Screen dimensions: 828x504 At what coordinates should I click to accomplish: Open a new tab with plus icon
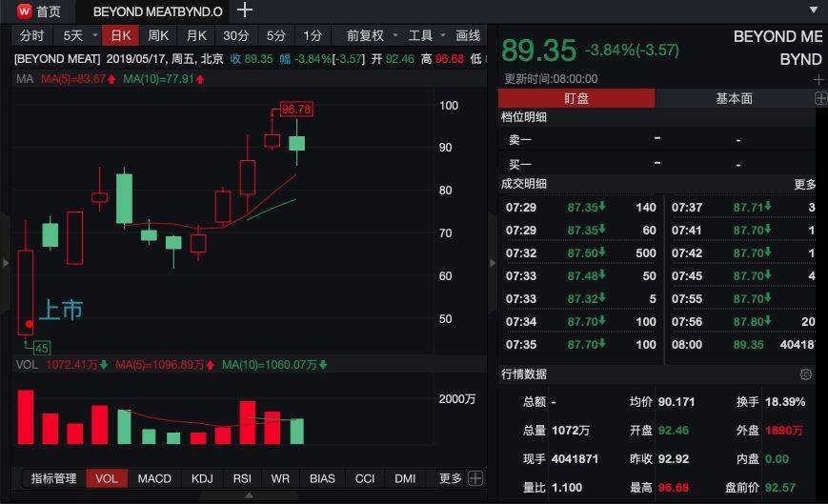pos(245,10)
